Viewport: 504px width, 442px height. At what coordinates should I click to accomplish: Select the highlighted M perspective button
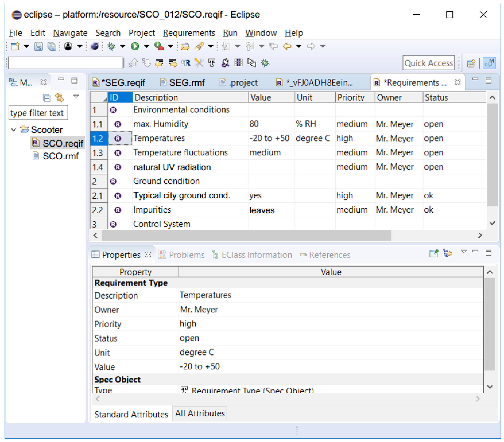tap(489, 63)
